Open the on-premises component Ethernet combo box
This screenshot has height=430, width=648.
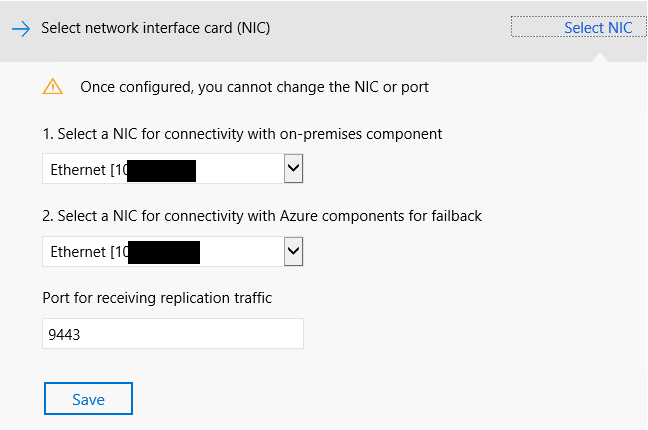point(173,168)
